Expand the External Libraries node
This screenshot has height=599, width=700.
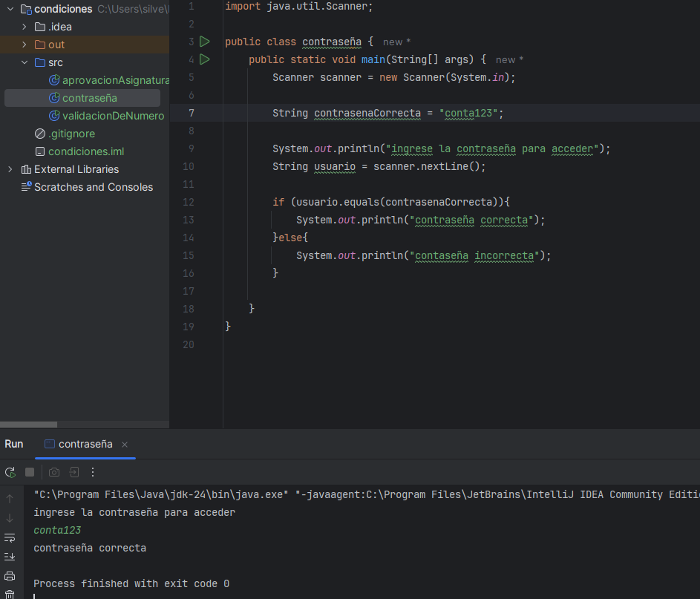(10, 170)
